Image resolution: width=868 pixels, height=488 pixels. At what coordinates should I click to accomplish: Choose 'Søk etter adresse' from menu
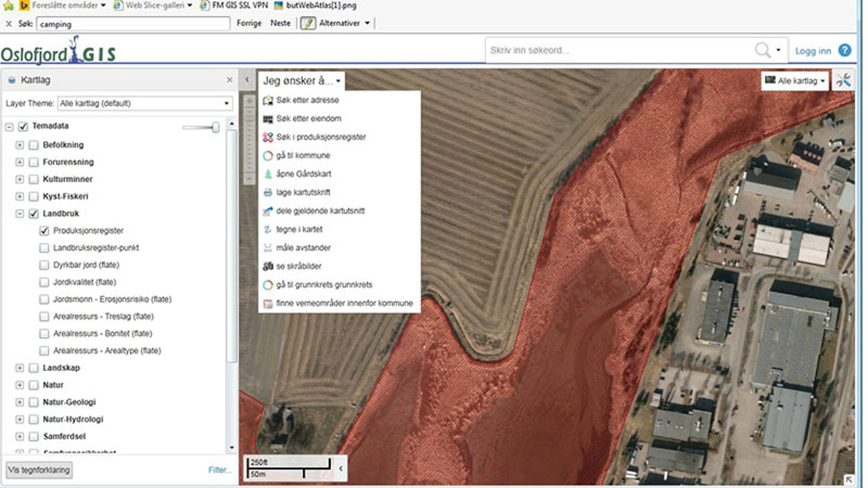(x=307, y=100)
